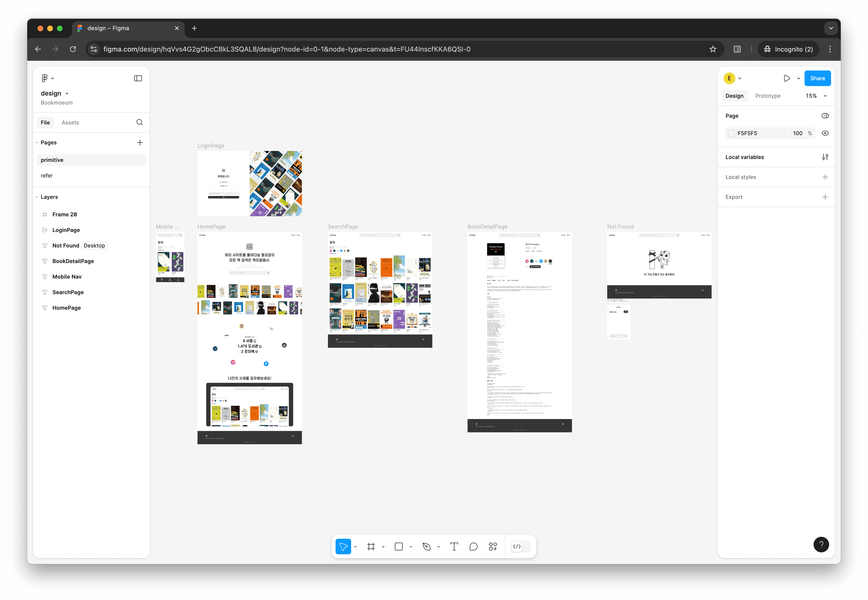
Task: Click the user avatar E
Action: coord(729,78)
